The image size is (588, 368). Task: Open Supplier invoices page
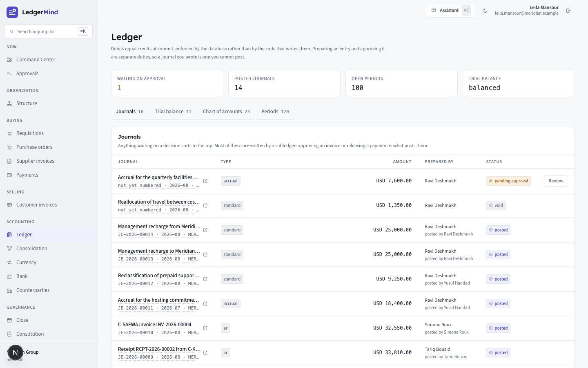coord(49,161)
